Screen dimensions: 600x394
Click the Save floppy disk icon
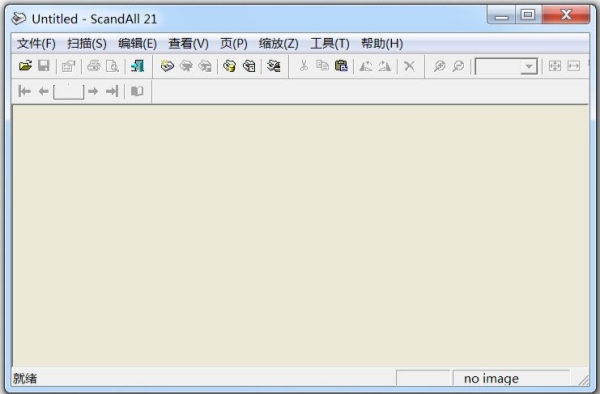(x=44, y=66)
